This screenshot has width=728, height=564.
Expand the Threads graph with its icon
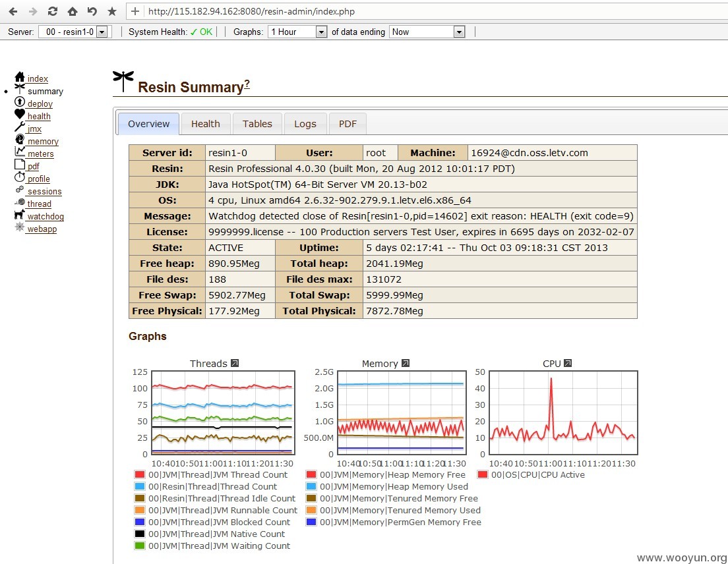click(235, 363)
